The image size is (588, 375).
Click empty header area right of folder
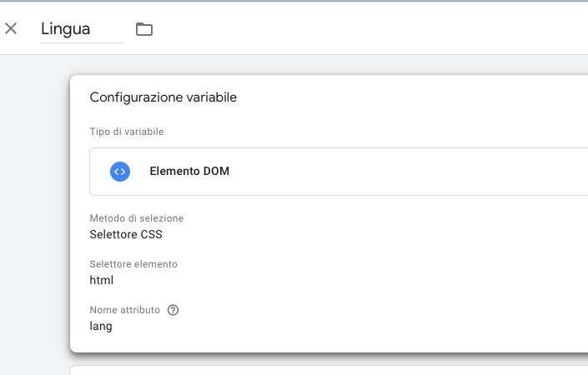[375, 29]
